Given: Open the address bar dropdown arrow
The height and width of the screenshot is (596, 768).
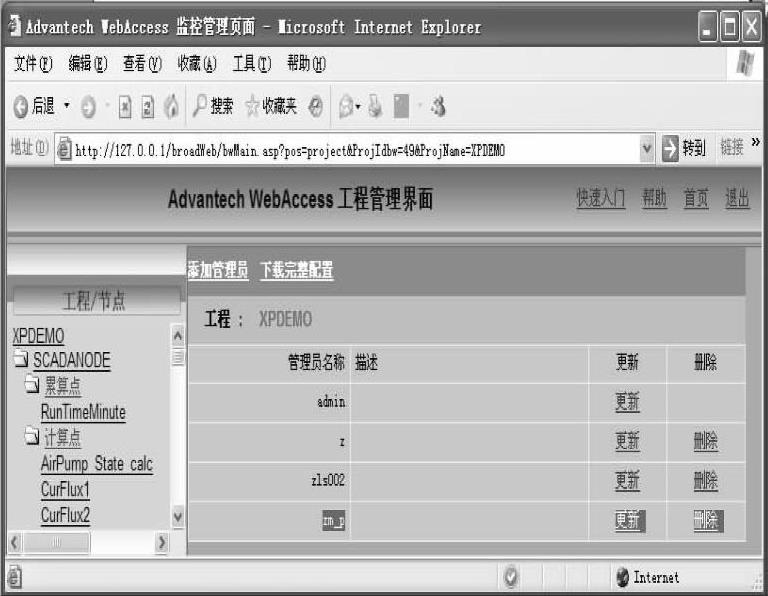Looking at the screenshot, I should tap(647, 148).
